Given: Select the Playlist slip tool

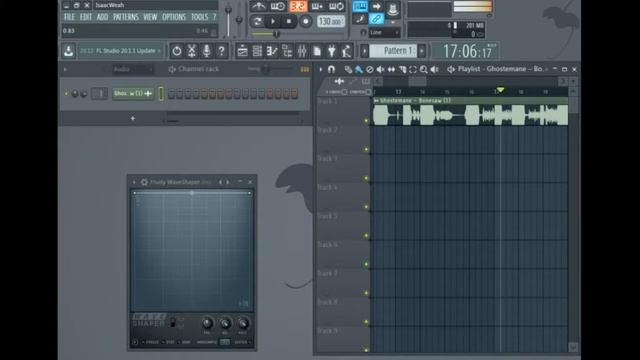Looking at the screenshot, I should click(391, 70).
